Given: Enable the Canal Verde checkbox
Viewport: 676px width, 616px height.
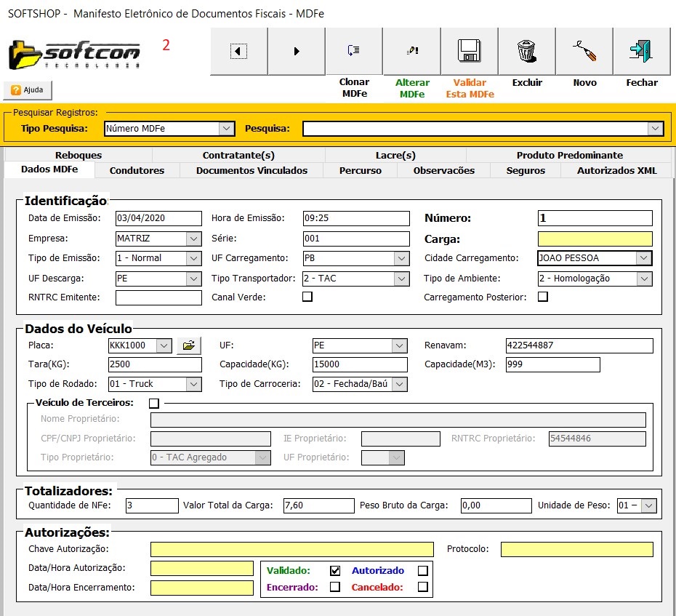Looking at the screenshot, I should click(x=307, y=297).
